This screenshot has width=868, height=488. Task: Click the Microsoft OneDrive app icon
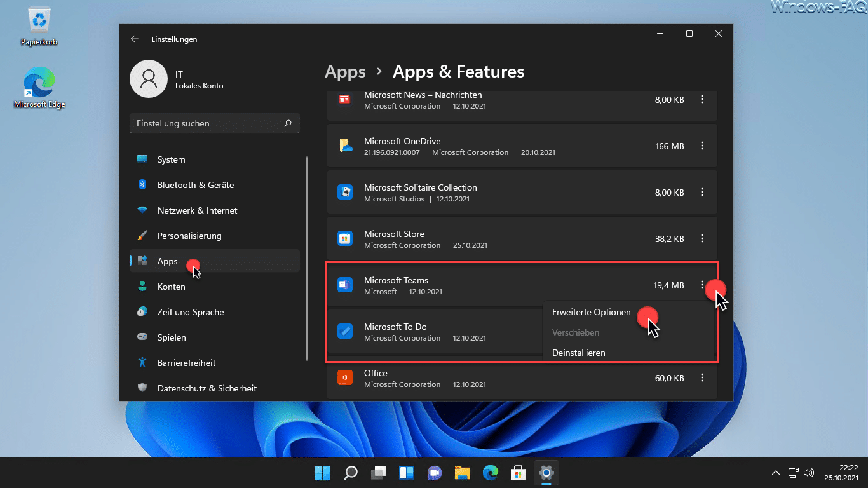coord(344,146)
